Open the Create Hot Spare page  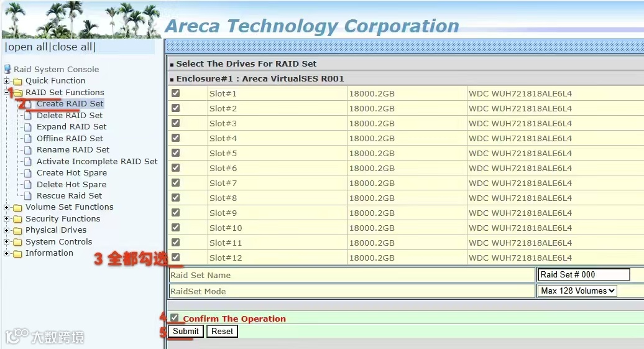pos(71,173)
